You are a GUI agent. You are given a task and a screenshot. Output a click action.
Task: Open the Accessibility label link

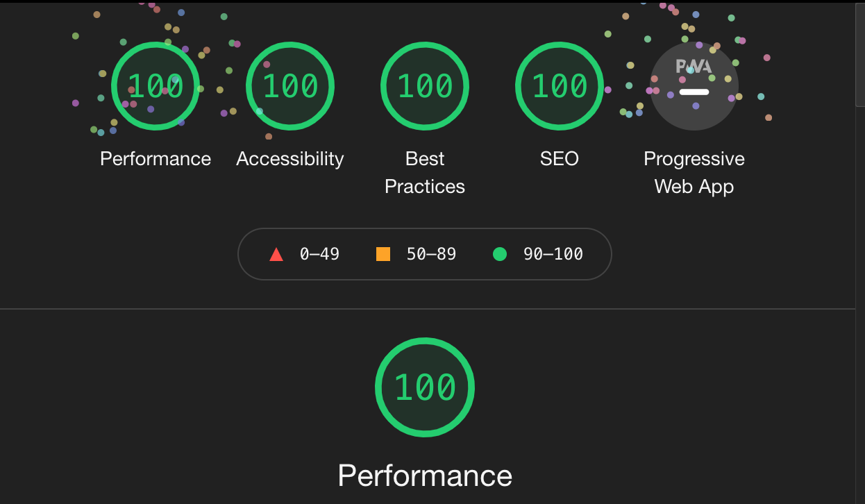(x=290, y=160)
